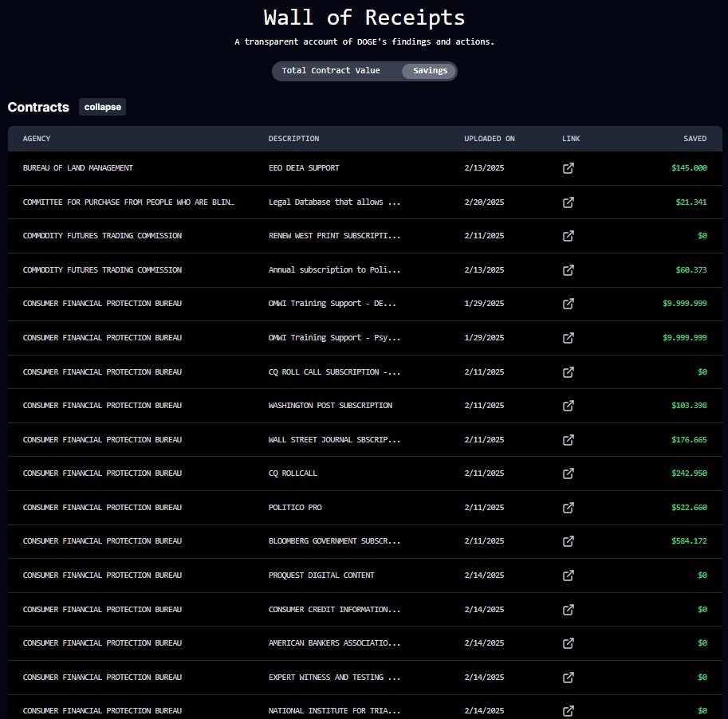Screen dimensions: 728x719
Task: Click link icon for RENEW WEST PRINT SUBSCRIPTION
Action: 569,236
